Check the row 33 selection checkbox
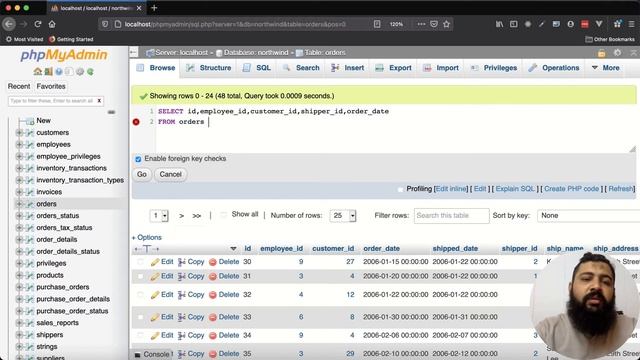The height and width of the screenshot is (360, 640). click(140, 317)
